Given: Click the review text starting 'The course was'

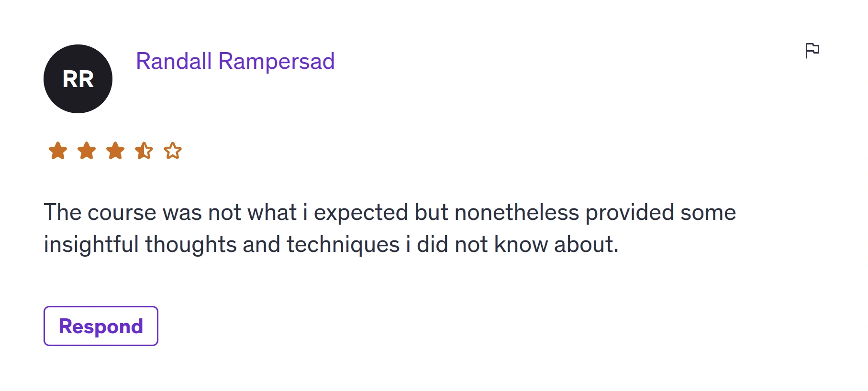Looking at the screenshot, I should (x=389, y=228).
